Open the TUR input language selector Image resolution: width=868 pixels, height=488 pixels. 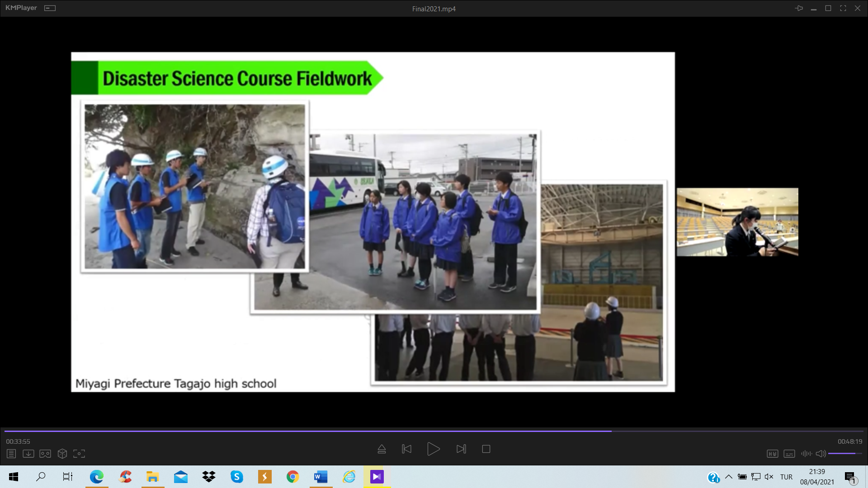pos(786,477)
